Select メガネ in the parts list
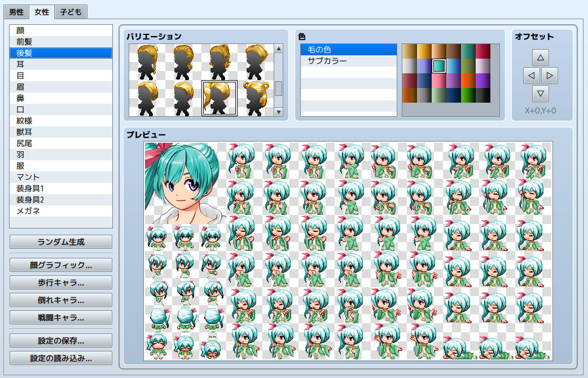This screenshot has height=378, width=588. tap(60, 211)
